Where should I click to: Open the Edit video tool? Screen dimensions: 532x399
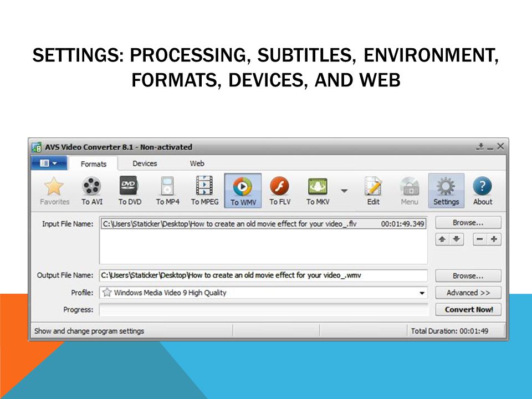click(373, 191)
